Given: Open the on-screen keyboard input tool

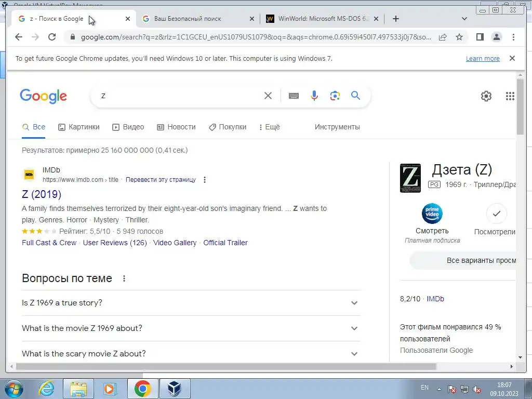Looking at the screenshot, I should point(294,96).
